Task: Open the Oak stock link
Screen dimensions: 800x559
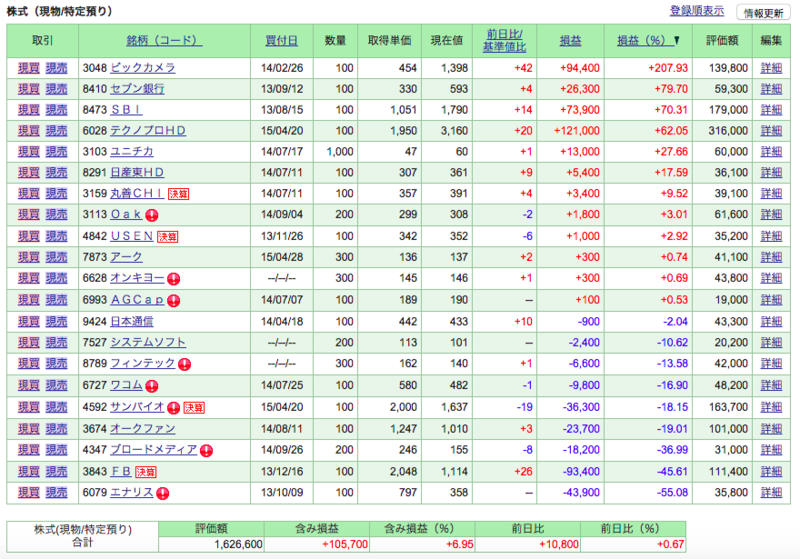Action: click(126, 214)
